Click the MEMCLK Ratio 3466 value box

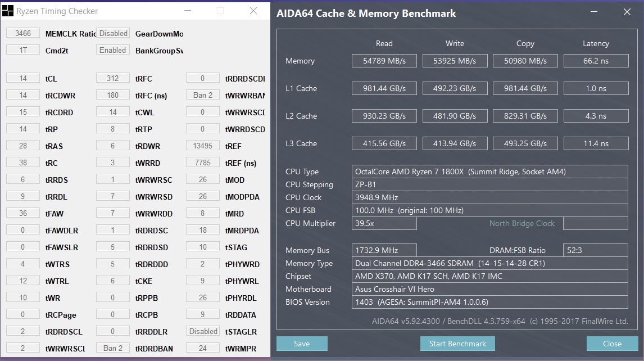tap(23, 33)
